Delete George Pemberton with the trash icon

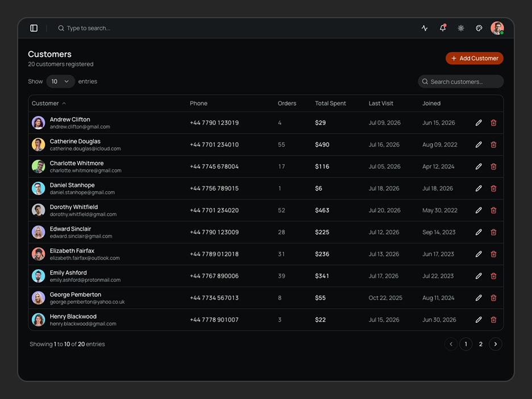pos(494,298)
